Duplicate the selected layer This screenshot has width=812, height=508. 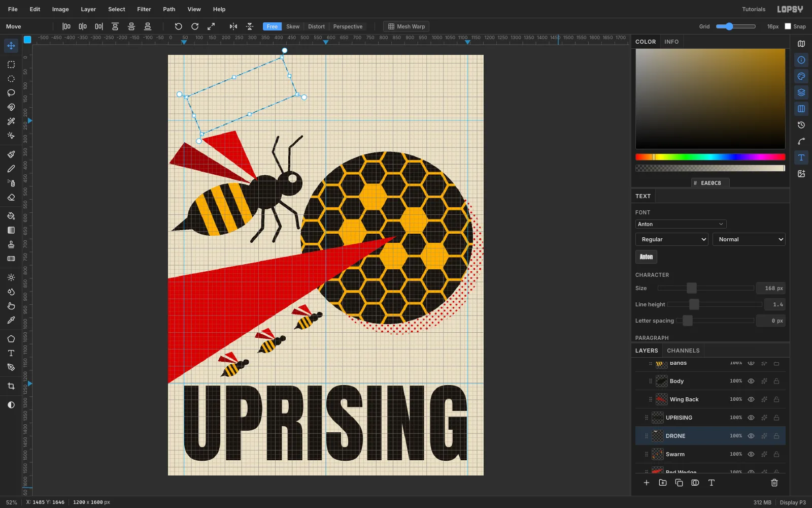tap(679, 483)
